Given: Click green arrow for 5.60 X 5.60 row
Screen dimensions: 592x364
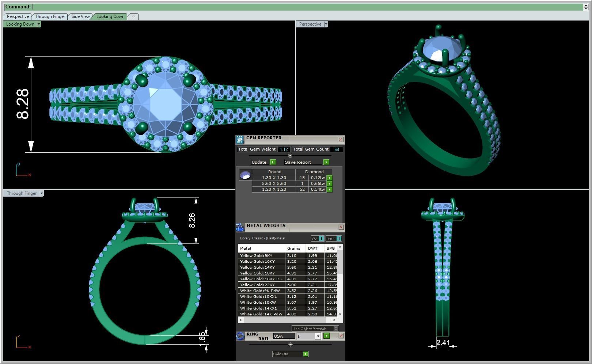Looking at the screenshot, I should pos(330,183).
